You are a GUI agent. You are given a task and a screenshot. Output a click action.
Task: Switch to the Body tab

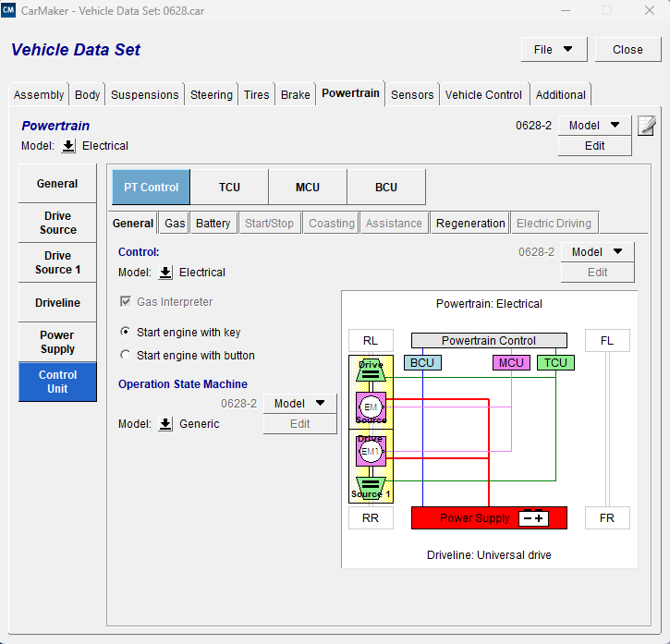[87, 94]
